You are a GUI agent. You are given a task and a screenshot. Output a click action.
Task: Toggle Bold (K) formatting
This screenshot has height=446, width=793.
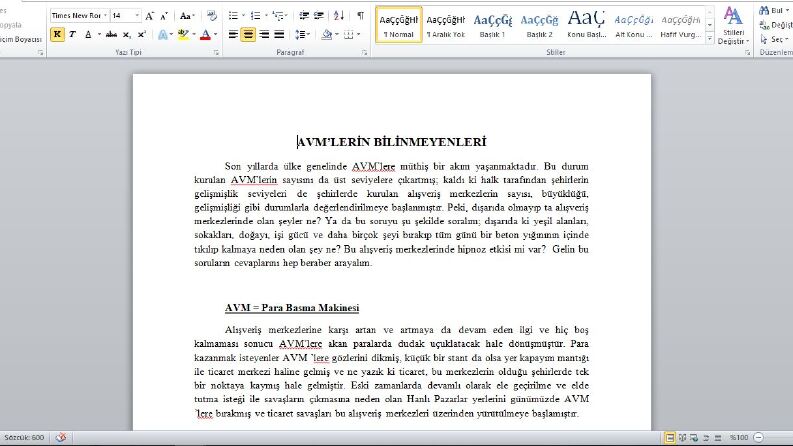coord(57,34)
